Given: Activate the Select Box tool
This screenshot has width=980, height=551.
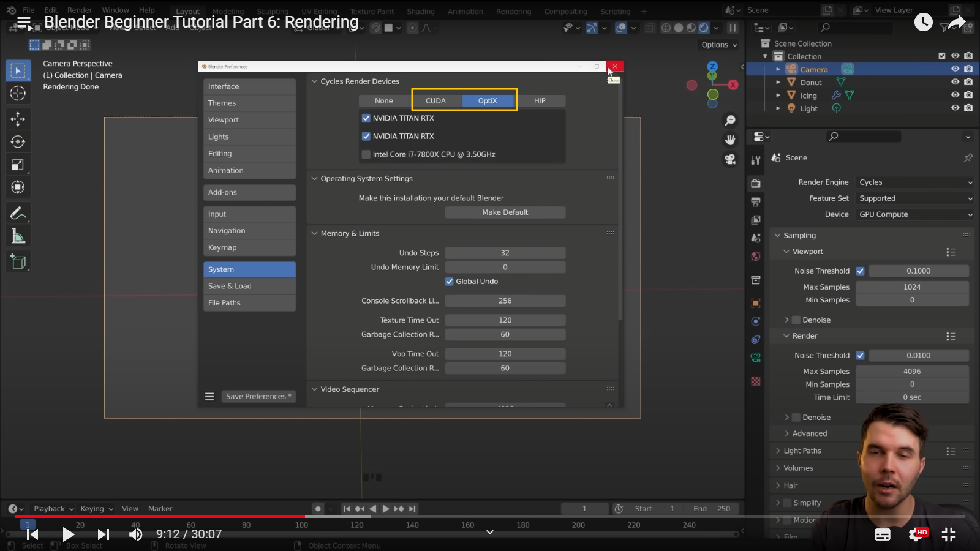Looking at the screenshot, I should click(18, 70).
